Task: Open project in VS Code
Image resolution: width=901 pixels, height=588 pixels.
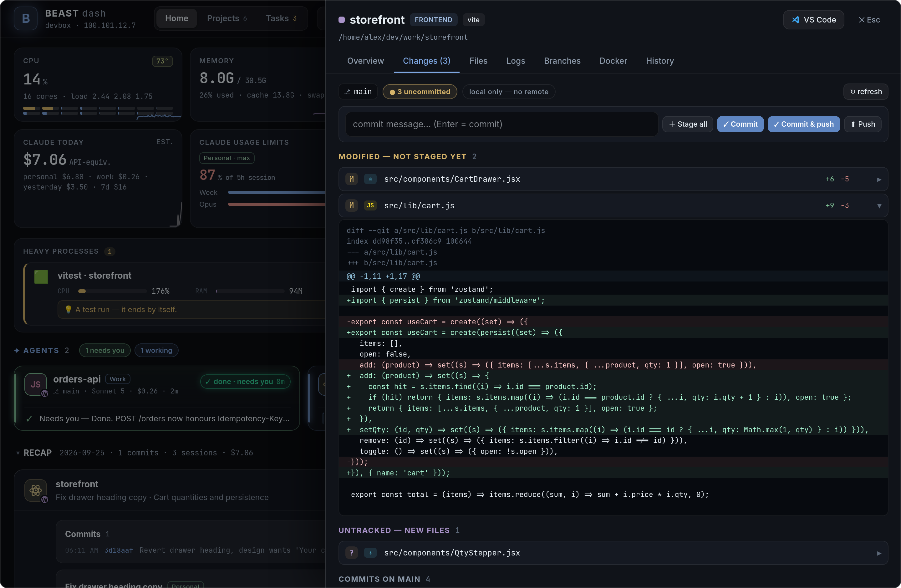Action: [813, 20]
